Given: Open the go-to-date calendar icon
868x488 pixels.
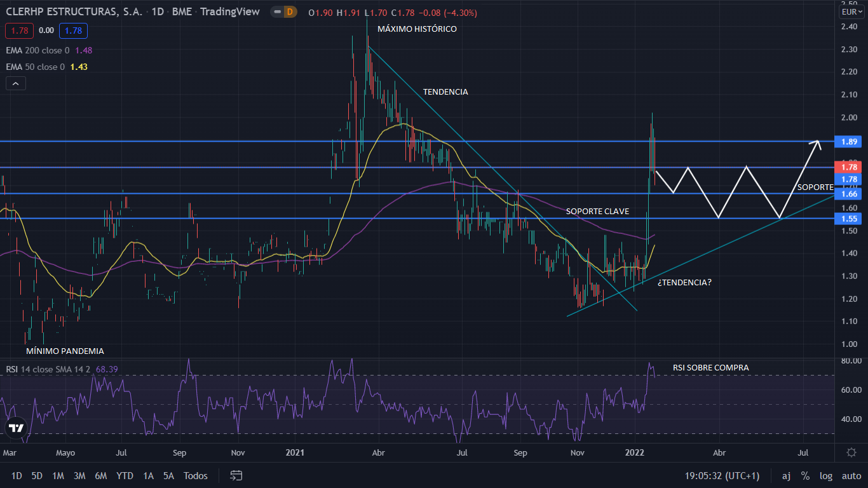Looking at the screenshot, I should tap(236, 475).
